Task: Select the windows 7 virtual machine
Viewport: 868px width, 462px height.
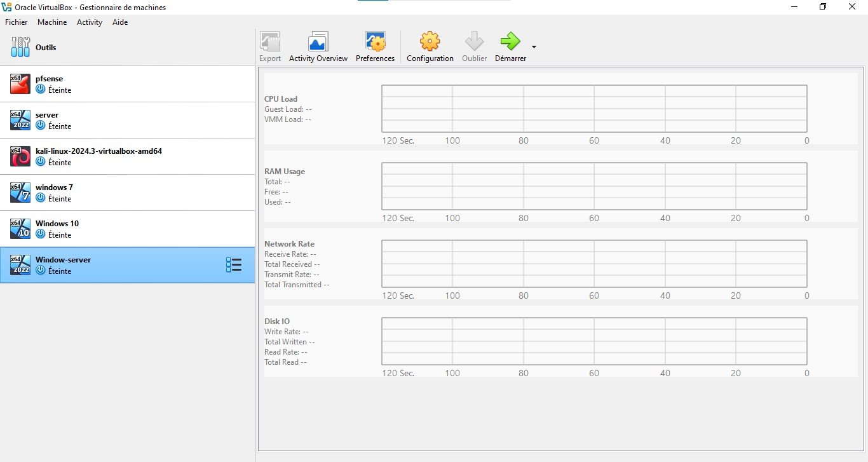Action: tap(127, 193)
